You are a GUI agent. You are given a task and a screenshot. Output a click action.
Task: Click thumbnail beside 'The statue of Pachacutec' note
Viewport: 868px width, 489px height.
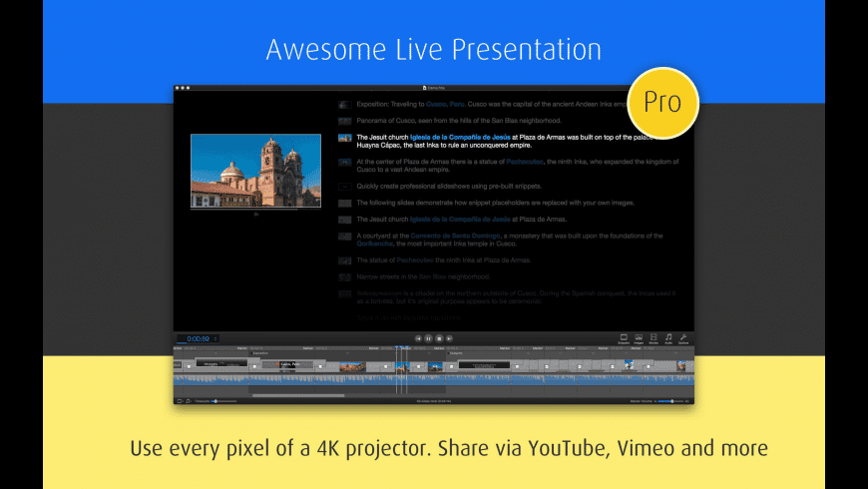(345, 260)
